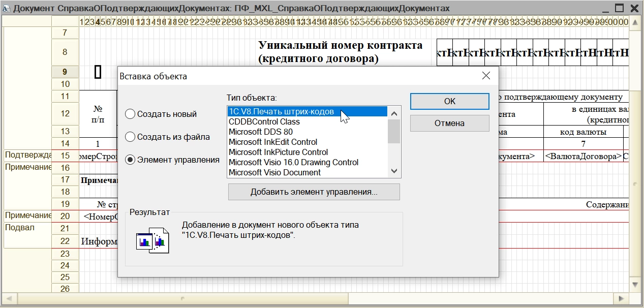Close the document window

[x=634, y=9]
